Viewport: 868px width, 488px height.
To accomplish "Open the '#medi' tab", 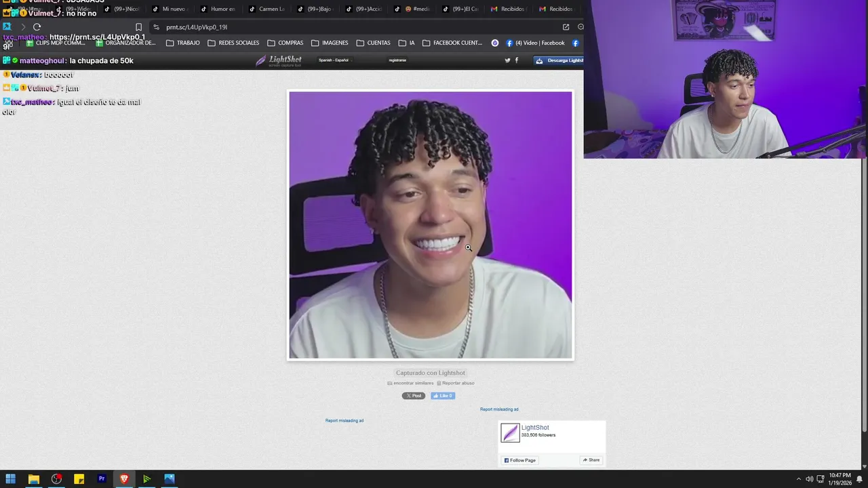I will 412,9.
